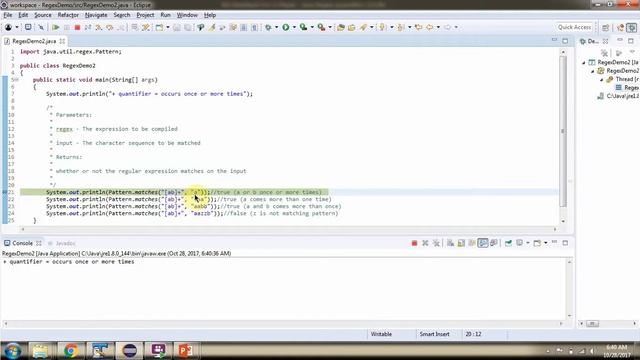
Task: Click the Quick Access search field
Action: [574, 27]
